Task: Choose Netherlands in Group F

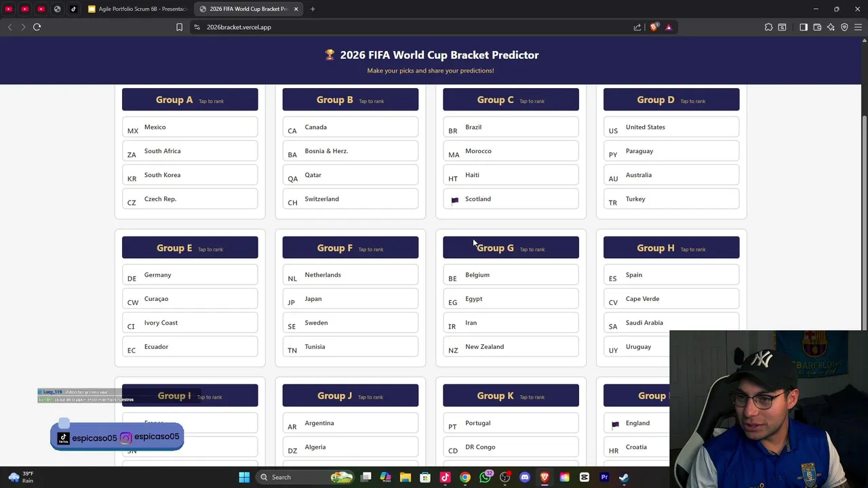Action: pyautogui.click(x=351, y=274)
